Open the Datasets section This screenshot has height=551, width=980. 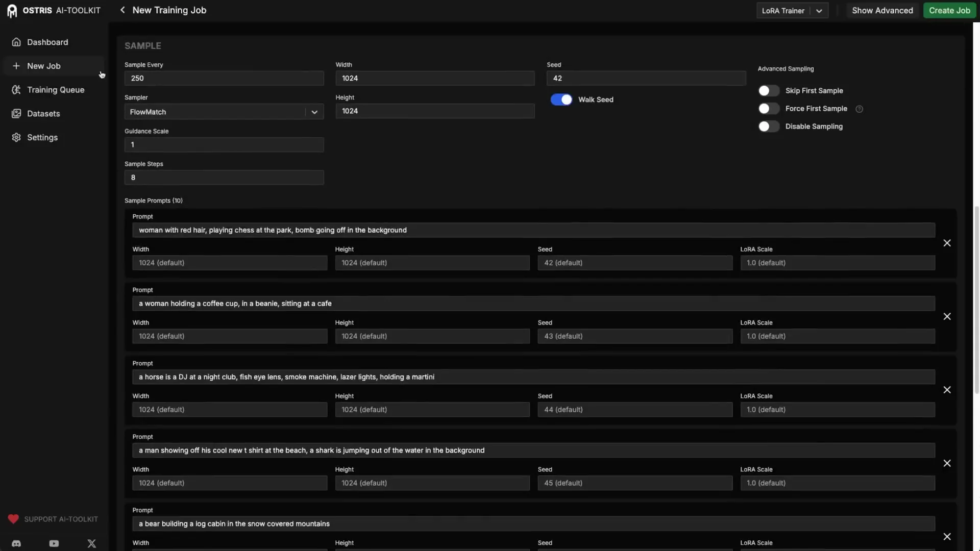click(43, 113)
